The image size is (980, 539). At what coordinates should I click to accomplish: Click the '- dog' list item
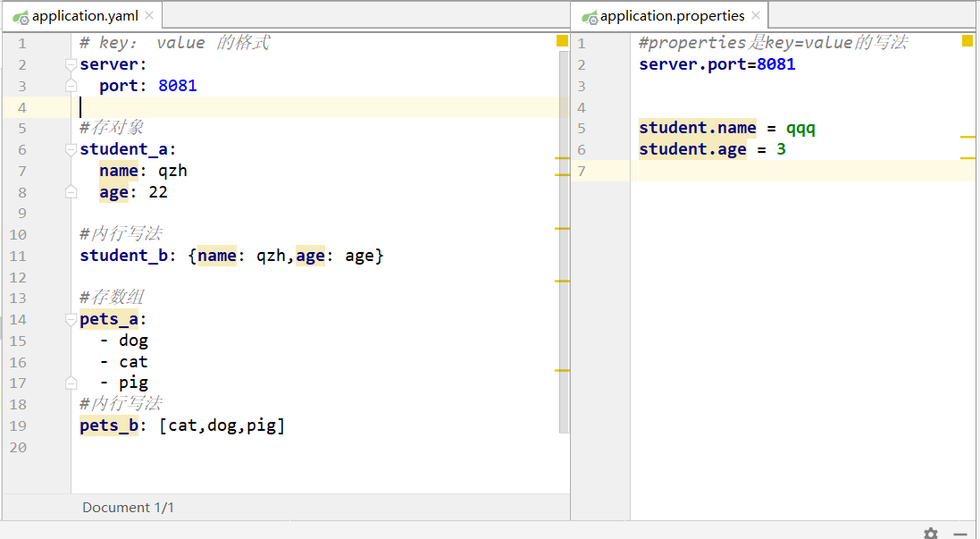[x=124, y=341]
